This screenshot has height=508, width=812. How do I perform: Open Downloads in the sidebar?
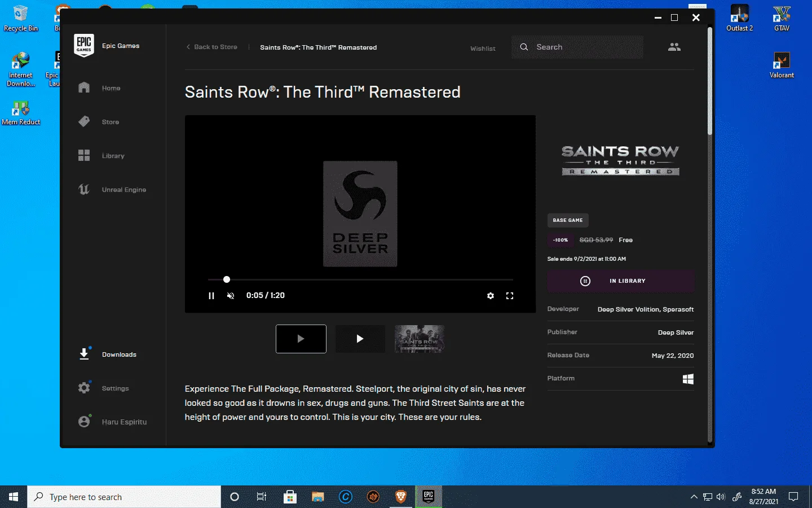[x=119, y=354]
